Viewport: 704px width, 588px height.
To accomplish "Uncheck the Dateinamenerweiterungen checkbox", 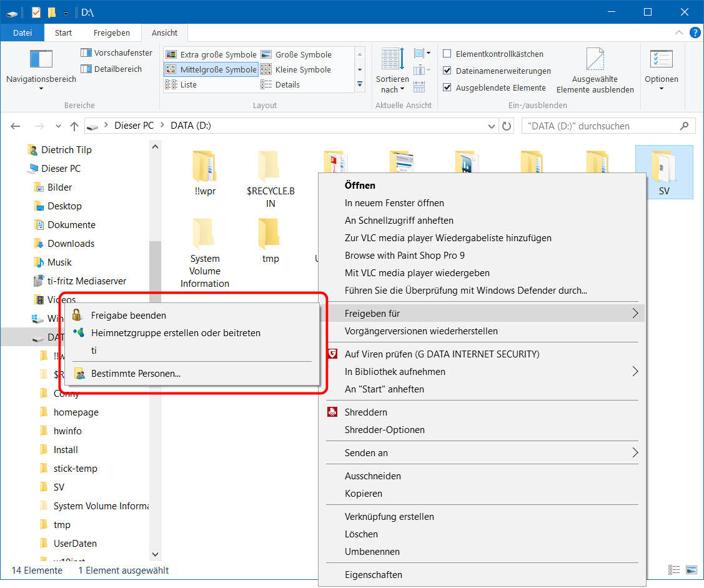I will (x=447, y=71).
